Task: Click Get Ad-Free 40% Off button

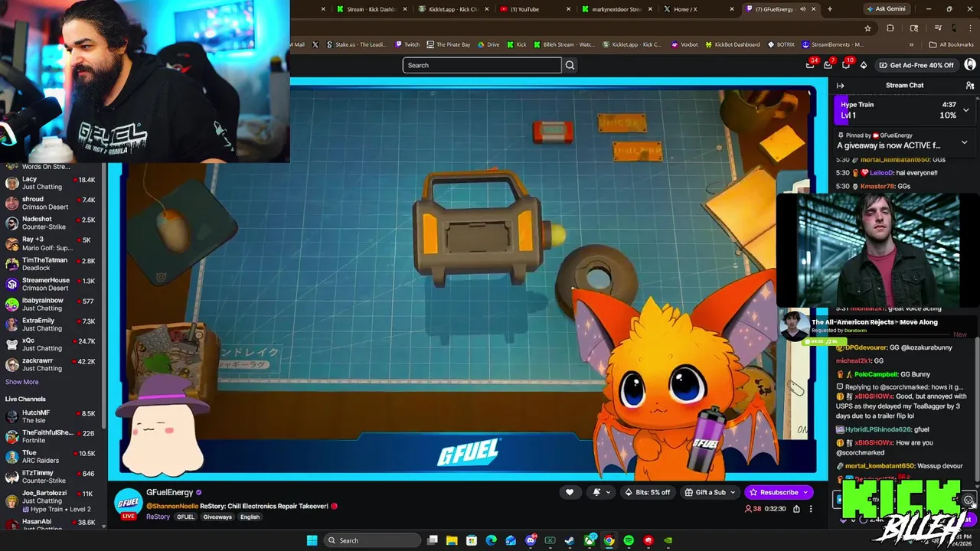Action: (x=916, y=65)
